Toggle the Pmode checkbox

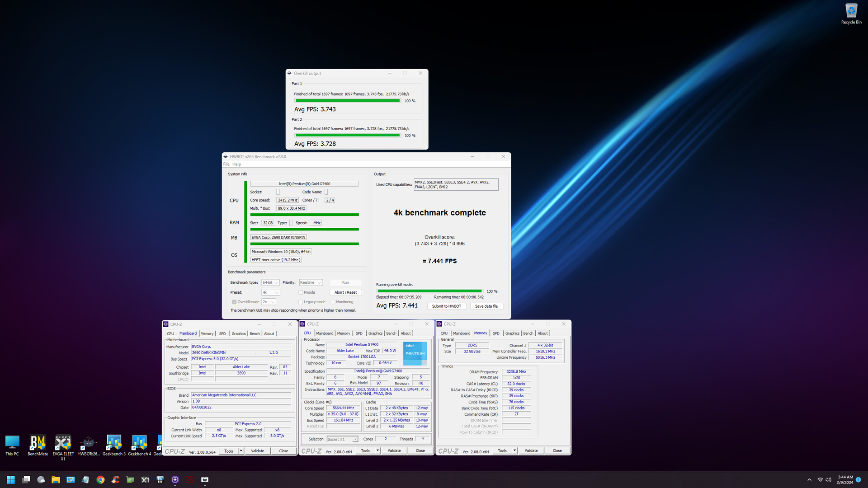click(x=301, y=292)
